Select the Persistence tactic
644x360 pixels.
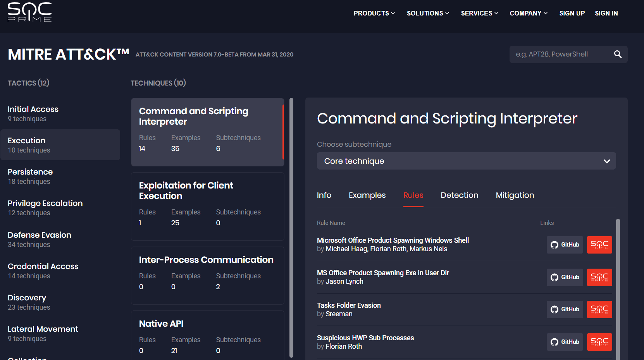pos(30,176)
